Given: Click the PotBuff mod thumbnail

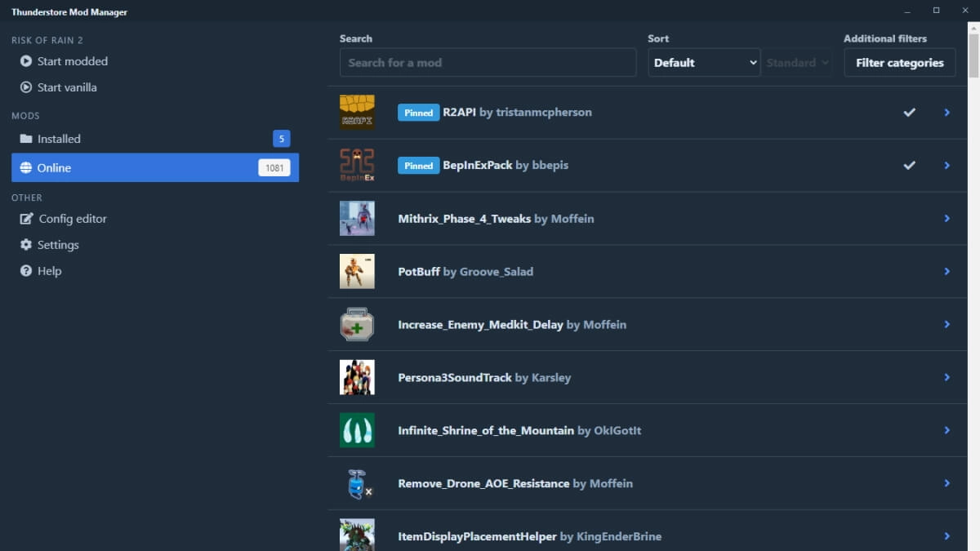Looking at the screenshot, I should (357, 271).
